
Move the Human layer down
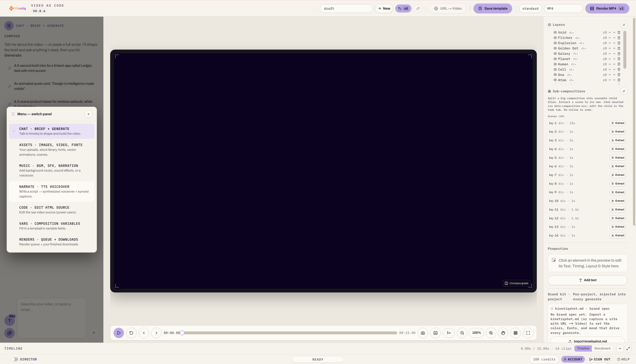point(614,64)
